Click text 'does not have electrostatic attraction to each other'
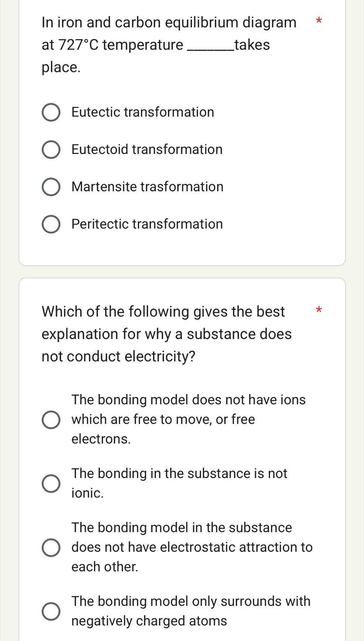The image size is (364, 641). pos(192,547)
